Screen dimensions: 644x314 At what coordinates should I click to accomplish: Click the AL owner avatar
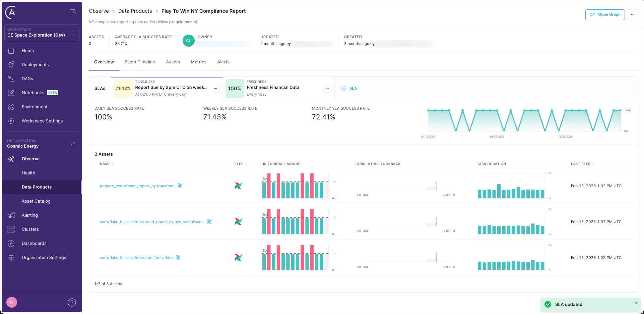tap(188, 41)
